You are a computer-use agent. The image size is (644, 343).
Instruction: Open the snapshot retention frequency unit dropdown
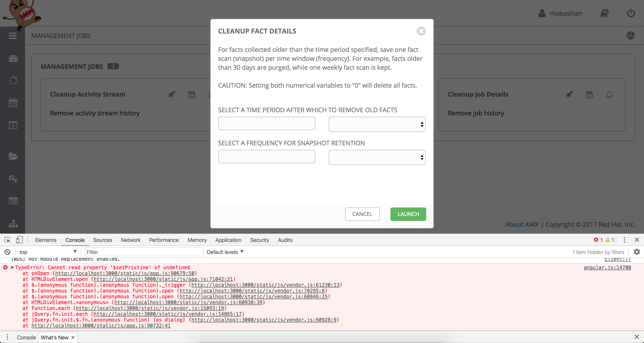tap(377, 157)
